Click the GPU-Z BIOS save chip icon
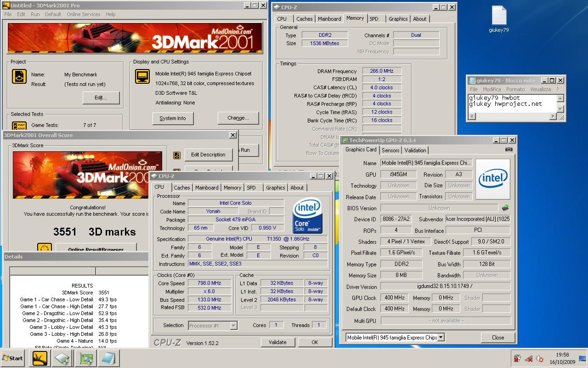 [x=505, y=208]
